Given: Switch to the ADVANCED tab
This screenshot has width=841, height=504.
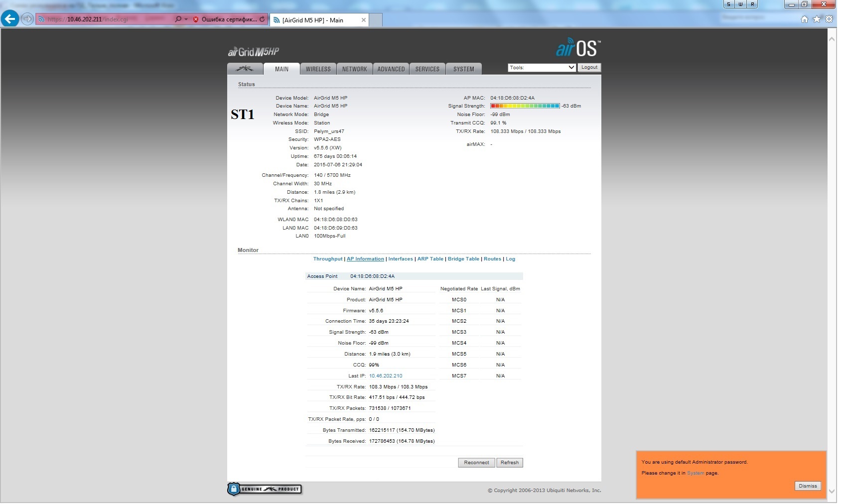Looking at the screenshot, I should click(391, 69).
